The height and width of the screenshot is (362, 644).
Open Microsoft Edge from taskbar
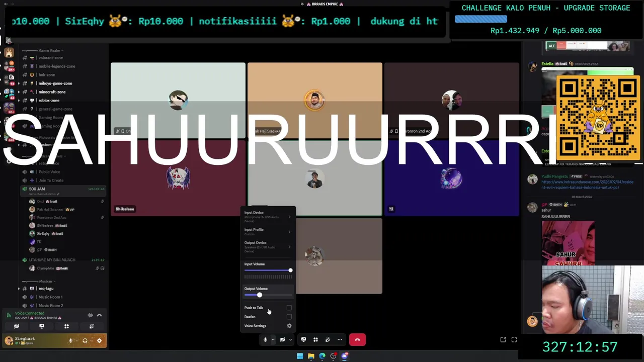pyautogui.click(x=322, y=356)
